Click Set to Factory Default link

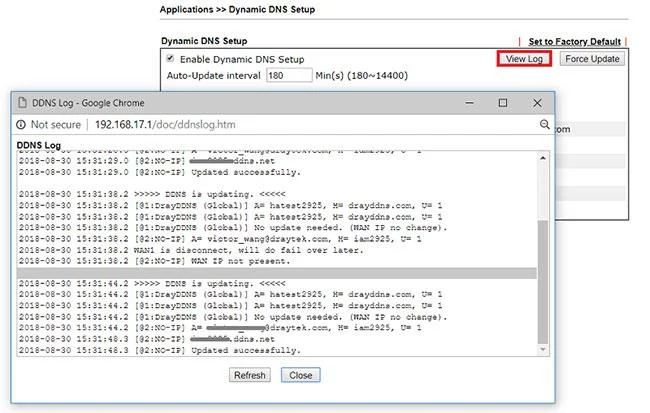coord(574,41)
